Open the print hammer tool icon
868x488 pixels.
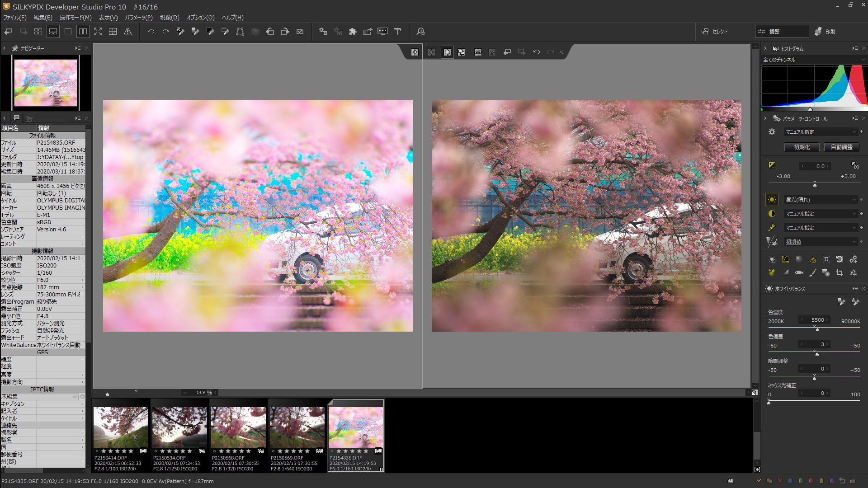click(398, 32)
